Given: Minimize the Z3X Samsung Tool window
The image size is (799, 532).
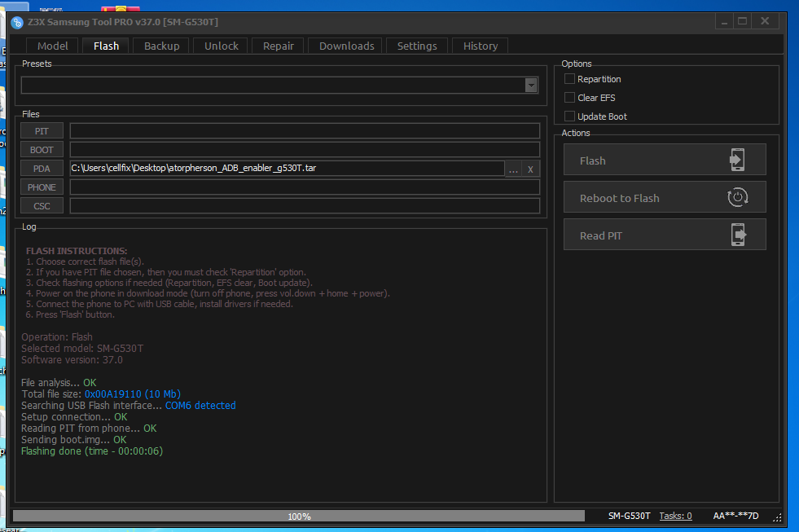Looking at the screenshot, I should [724, 21].
